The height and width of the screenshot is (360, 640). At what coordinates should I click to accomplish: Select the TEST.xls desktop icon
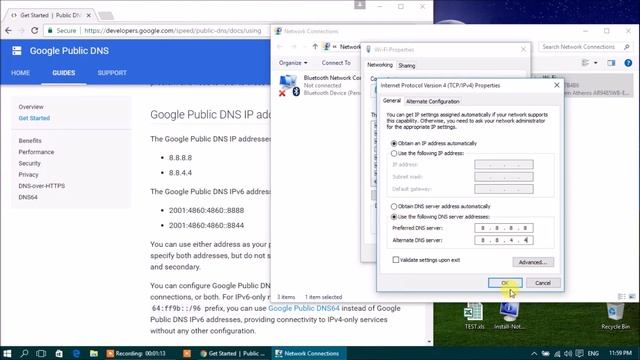pyautogui.click(x=474, y=316)
